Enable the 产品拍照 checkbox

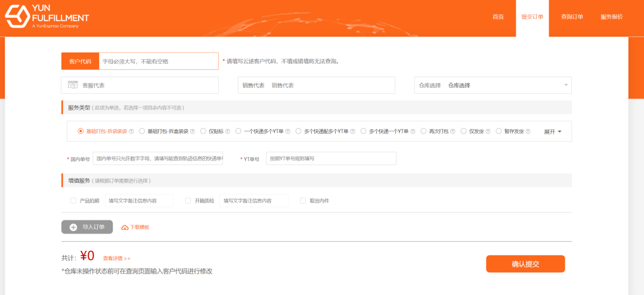[73, 201]
